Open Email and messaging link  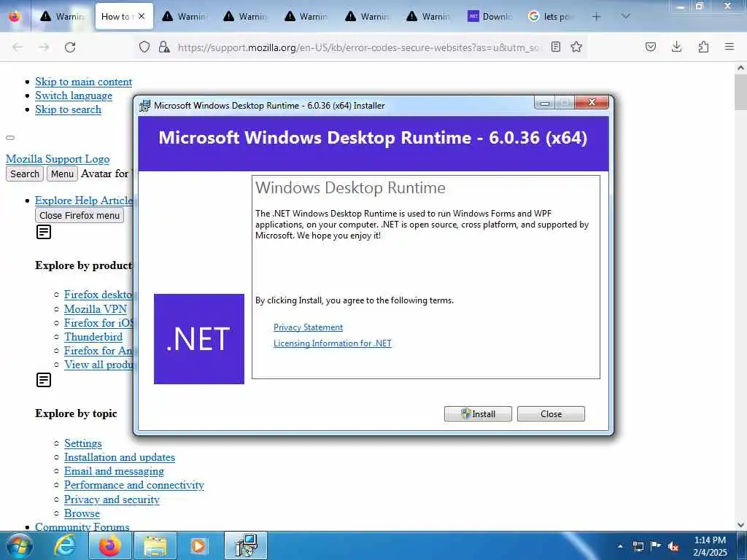click(114, 471)
